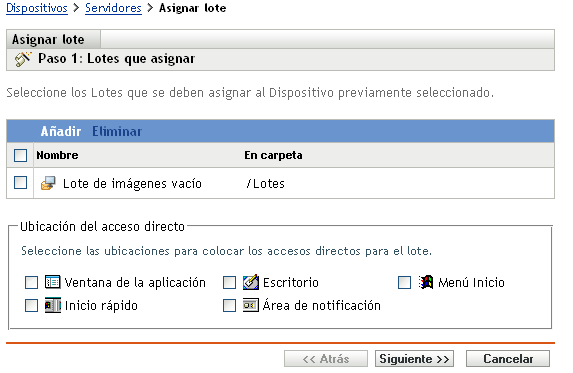This screenshot has height=373, width=573.
Task: Click the Inicio rápido icon
Action: pos(53,305)
